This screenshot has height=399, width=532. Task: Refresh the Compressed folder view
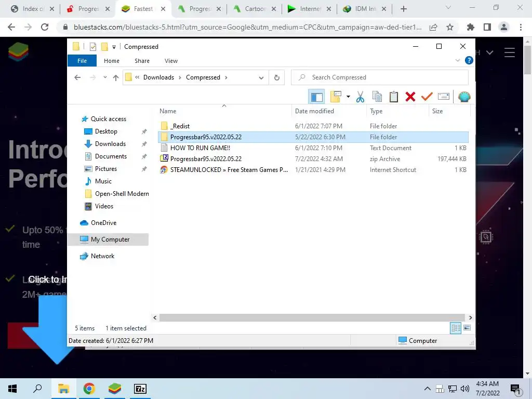(x=277, y=78)
